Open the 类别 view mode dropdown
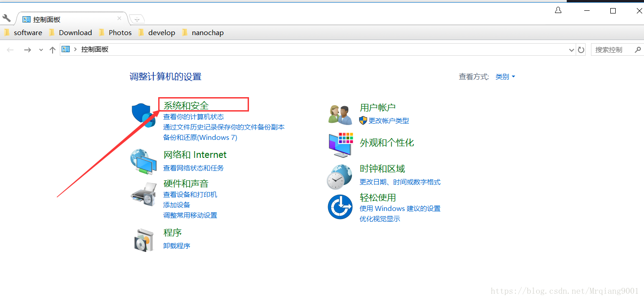This screenshot has width=644, height=300. (x=505, y=76)
